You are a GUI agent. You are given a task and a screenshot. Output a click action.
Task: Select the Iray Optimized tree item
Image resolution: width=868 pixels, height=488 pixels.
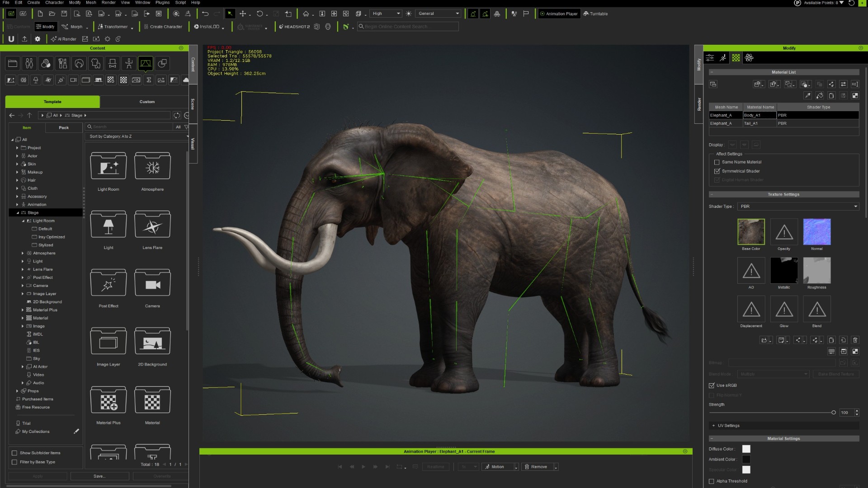click(x=51, y=237)
